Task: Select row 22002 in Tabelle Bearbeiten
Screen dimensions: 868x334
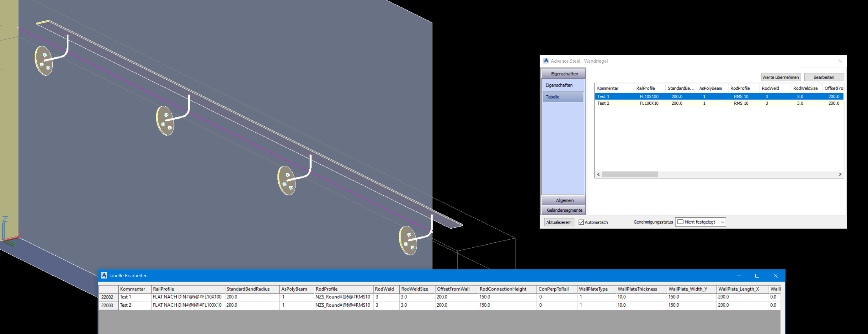Action: 108,297
